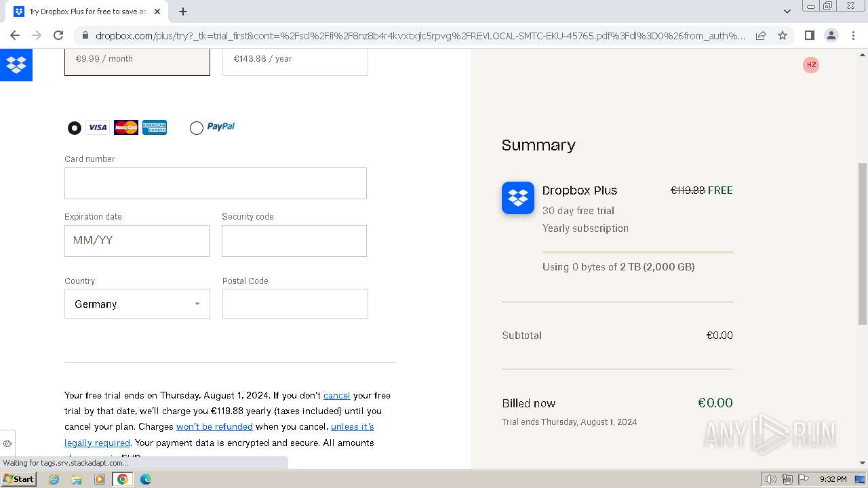Click the Subtotal €0.00 amount
The image size is (868, 488).
click(719, 335)
